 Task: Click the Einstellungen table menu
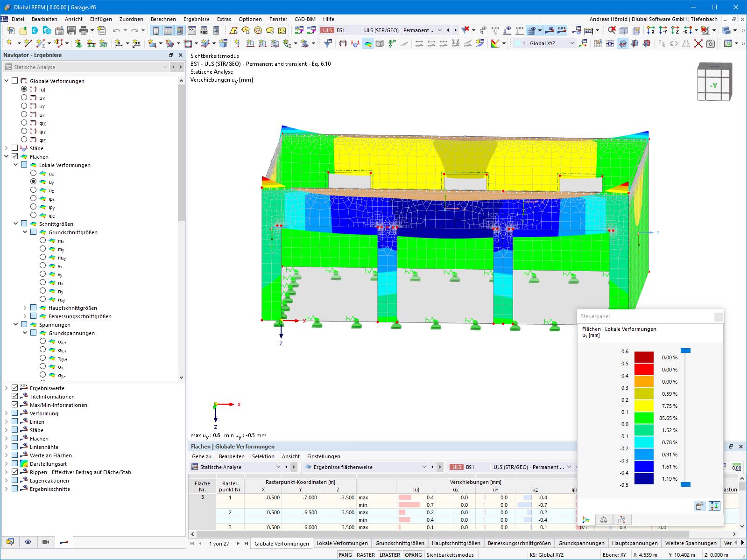[324, 456]
